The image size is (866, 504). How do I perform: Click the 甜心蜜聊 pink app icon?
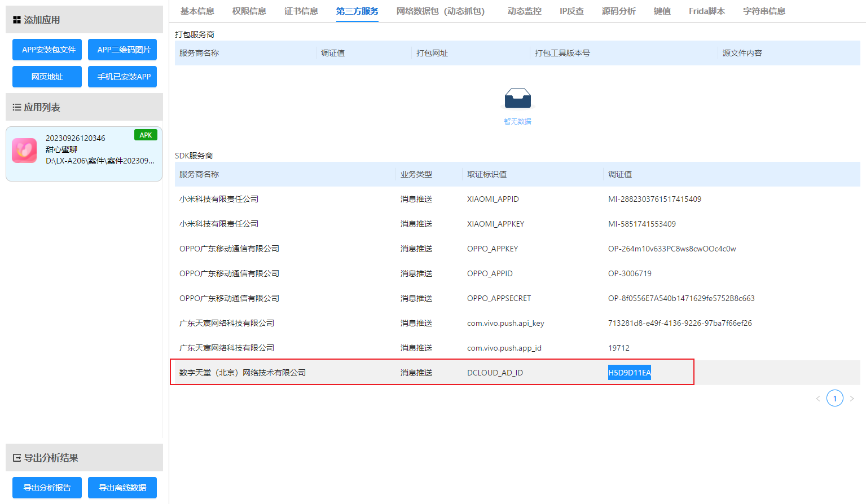coord(24,151)
